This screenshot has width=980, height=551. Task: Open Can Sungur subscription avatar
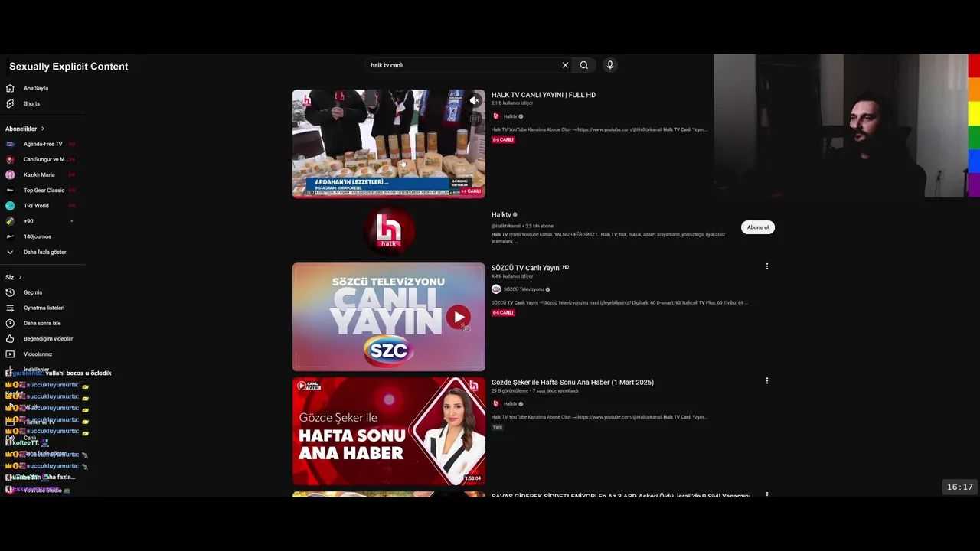point(10,159)
